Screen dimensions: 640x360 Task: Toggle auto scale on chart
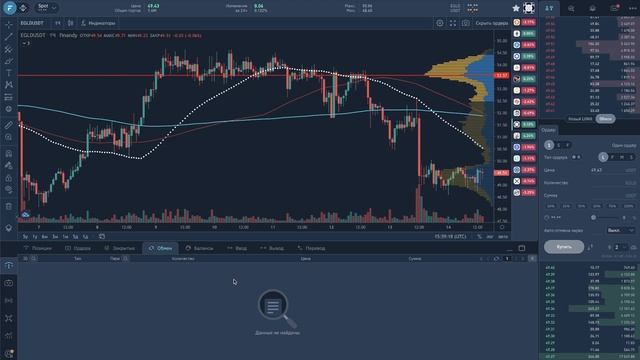point(503,236)
